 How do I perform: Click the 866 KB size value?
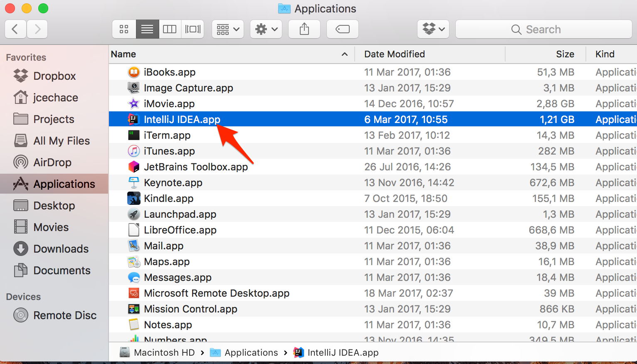pyautogui.click(x=557, y=309)
